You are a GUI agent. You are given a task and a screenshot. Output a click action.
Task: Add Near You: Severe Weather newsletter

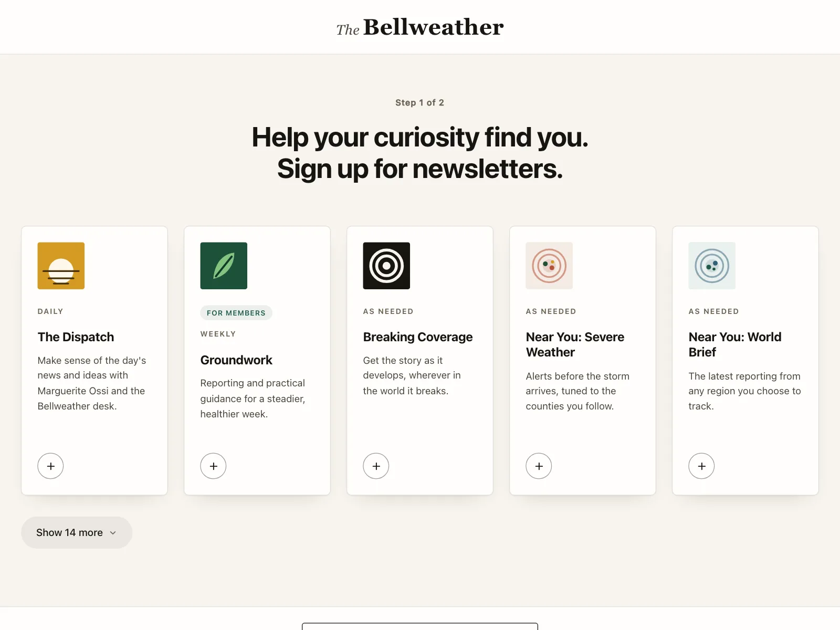[x=539, y=466]
